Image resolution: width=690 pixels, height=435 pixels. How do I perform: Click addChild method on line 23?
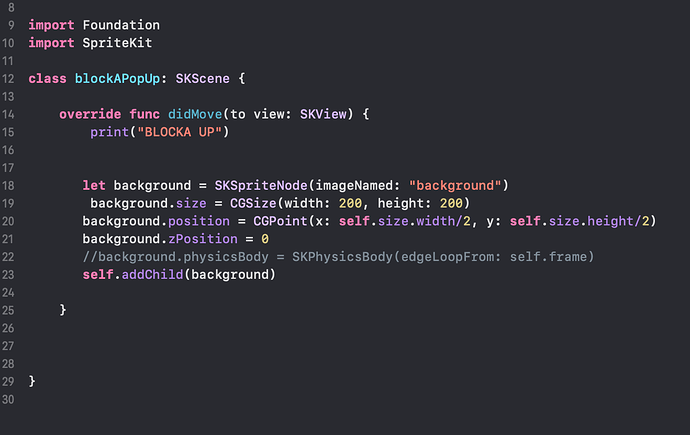point(152,275)
